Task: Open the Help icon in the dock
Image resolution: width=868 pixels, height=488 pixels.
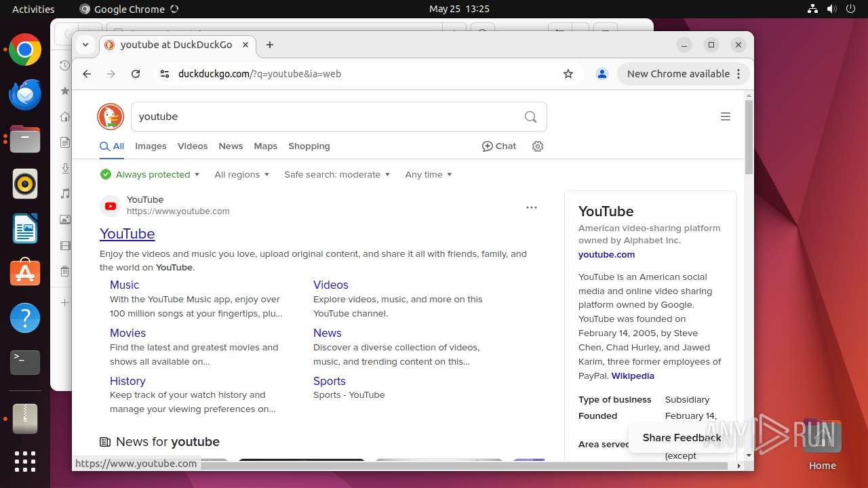Action: coord(25,318)
